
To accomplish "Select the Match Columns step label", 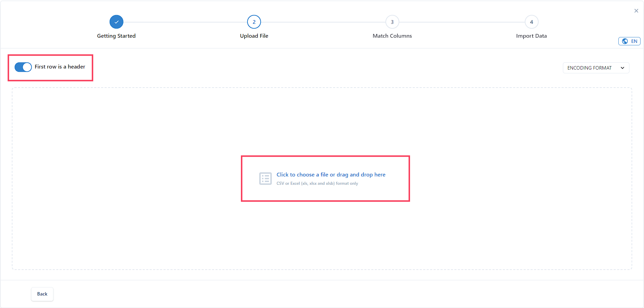I will pyautogui.click(x=392, y=36).
